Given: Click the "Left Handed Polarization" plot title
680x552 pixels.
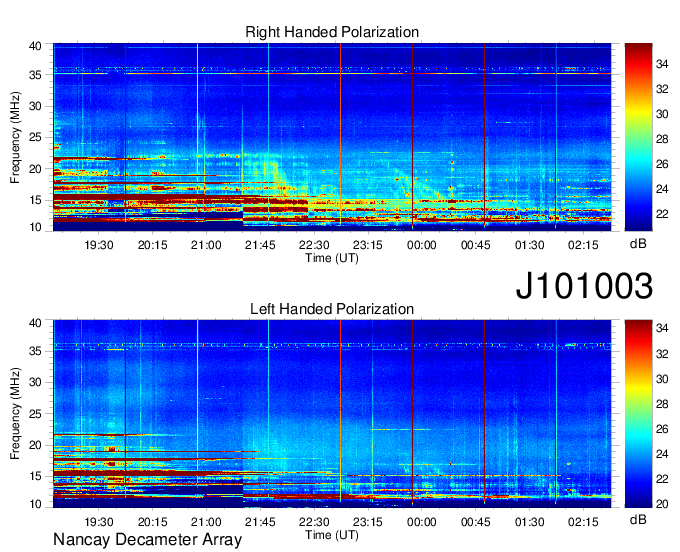Looking at the screenshot, I should pos(332,309).
